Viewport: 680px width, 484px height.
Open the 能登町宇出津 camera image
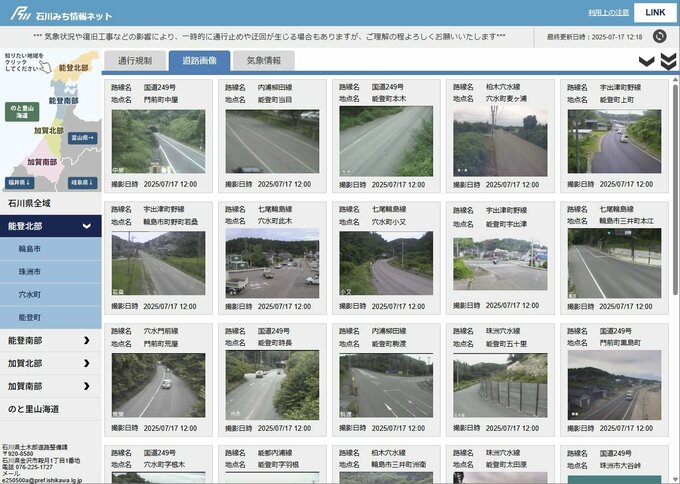(x=500, y=264)
